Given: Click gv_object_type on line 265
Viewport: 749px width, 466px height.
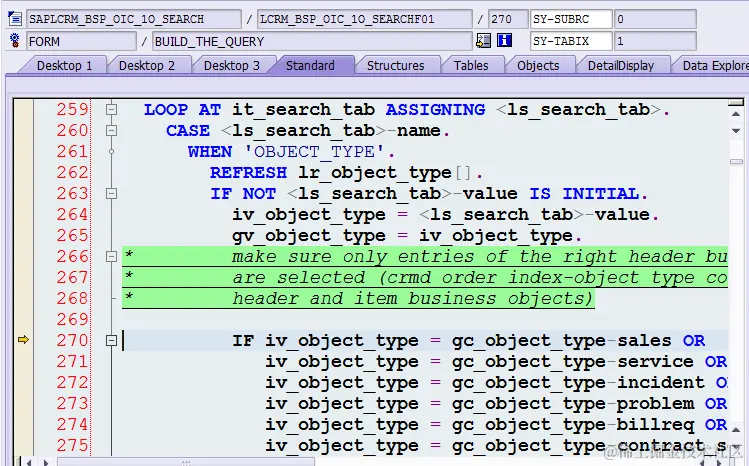Looking at the screenshot, I should pos(309,235).
